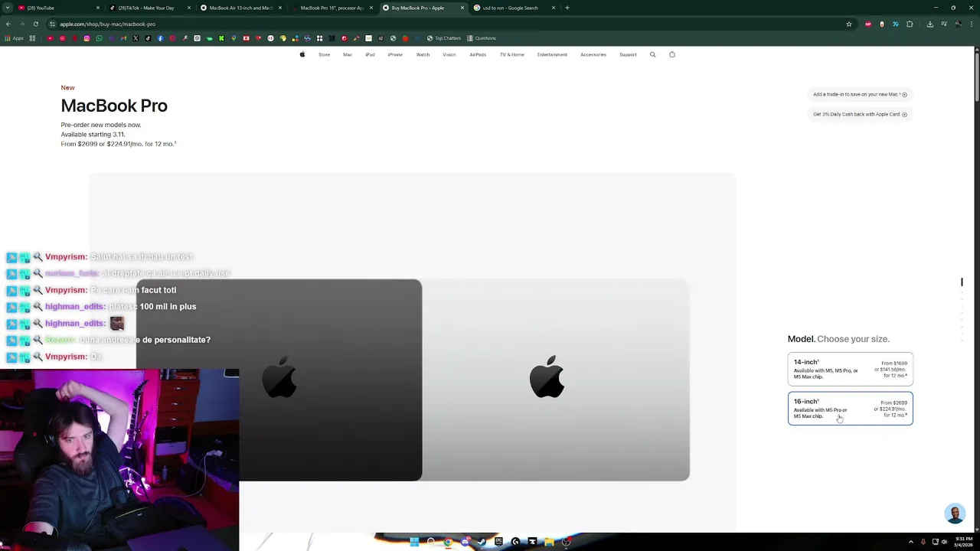Open Accessories in Apple nav
980x551 pixels.
tap(593, 54)
